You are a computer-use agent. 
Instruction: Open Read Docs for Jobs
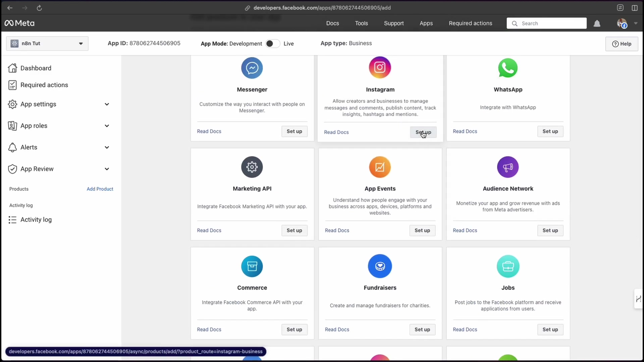465,329
